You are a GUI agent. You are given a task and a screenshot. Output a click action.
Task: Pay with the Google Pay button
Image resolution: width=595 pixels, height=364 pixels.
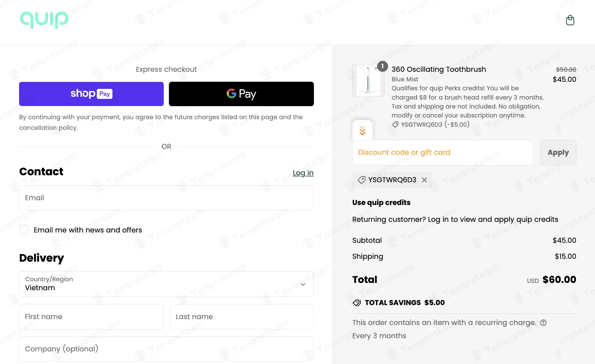[241, 94]
